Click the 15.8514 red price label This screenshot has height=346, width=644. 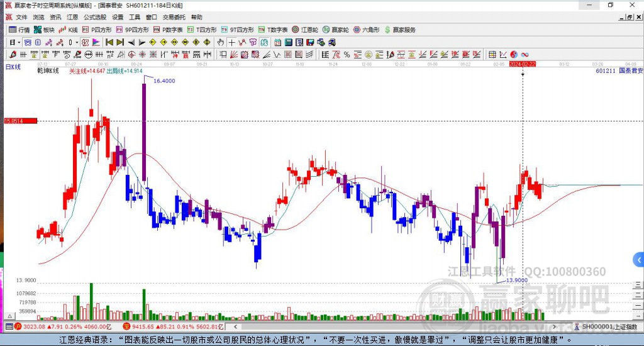(21, 121)
